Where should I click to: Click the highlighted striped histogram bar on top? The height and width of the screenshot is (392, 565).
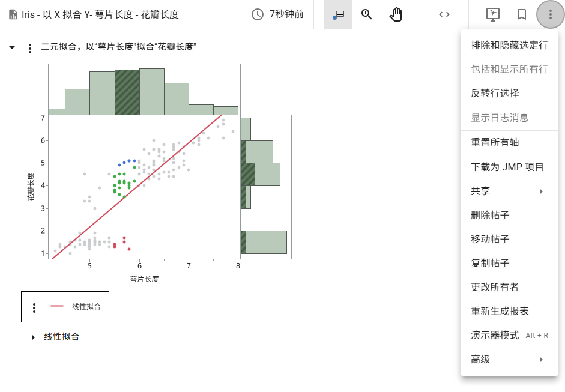click(127, 92)
